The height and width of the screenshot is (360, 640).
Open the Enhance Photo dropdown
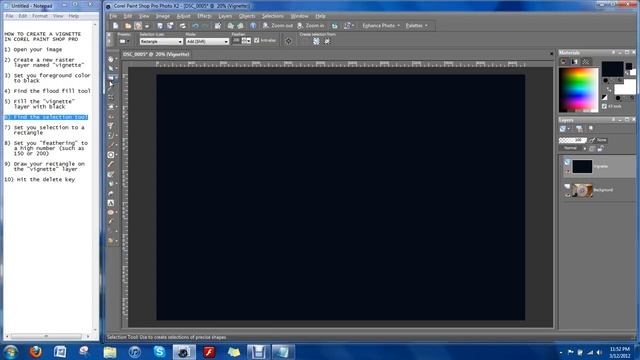(x=381, y=26)
